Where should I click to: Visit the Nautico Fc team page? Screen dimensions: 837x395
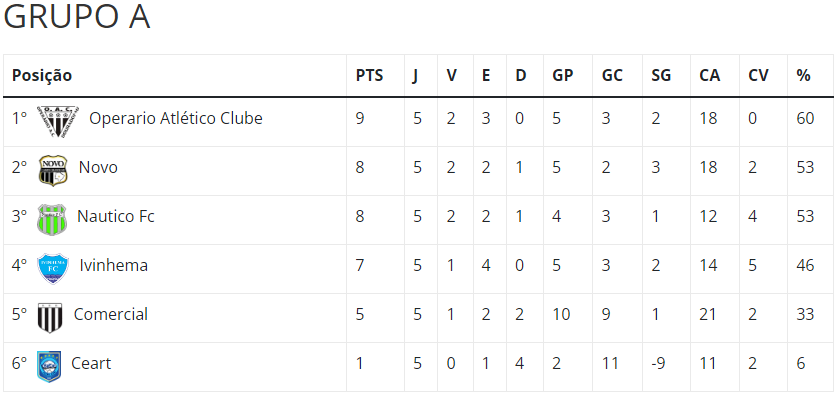coord(116,216)
